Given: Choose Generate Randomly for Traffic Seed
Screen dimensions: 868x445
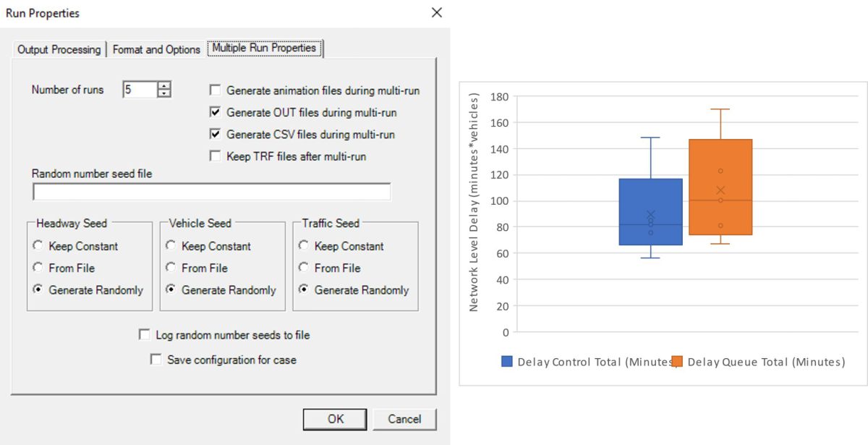Looking at the screenshot, I should (x=304, y=289).
